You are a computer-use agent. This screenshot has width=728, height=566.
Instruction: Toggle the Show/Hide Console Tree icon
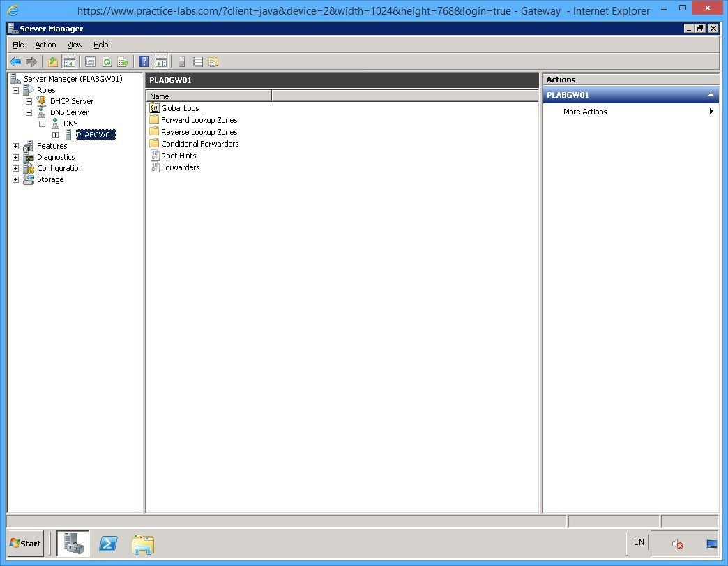point(70,61)
